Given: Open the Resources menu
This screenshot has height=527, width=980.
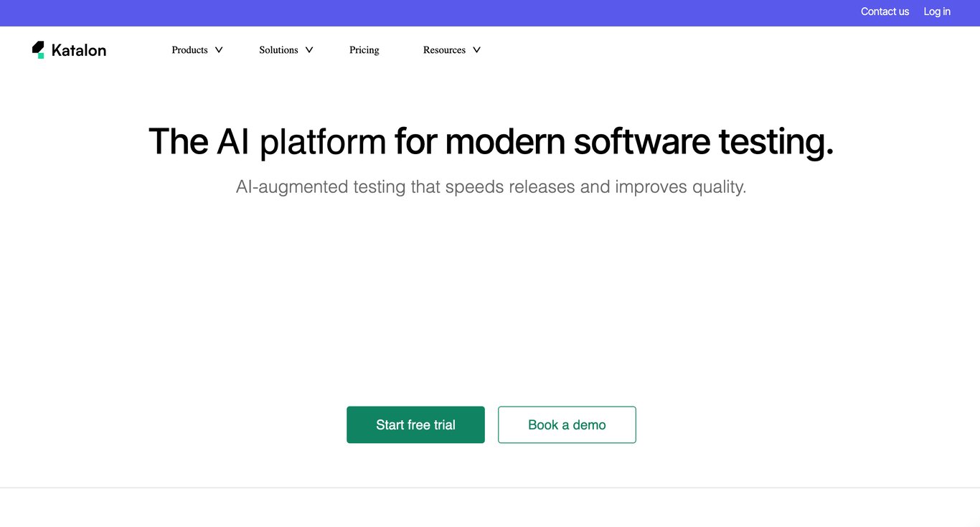Looking at the screenshot, I should (x=444, y=49).
